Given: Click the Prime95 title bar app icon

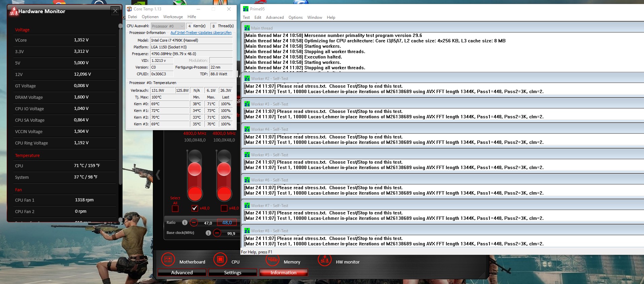Looking at the screenshot, I should tap(246, 9).
